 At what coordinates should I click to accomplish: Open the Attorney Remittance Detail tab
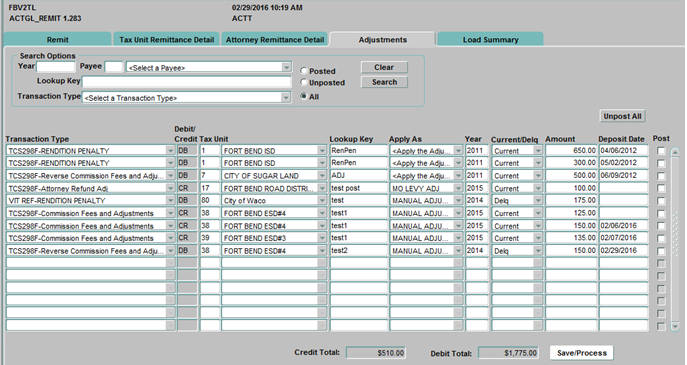pyautogui.click(x=275, y=39)
